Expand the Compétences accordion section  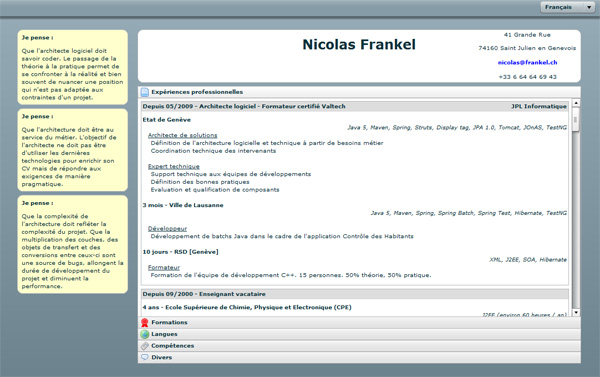tap(359, 346)
